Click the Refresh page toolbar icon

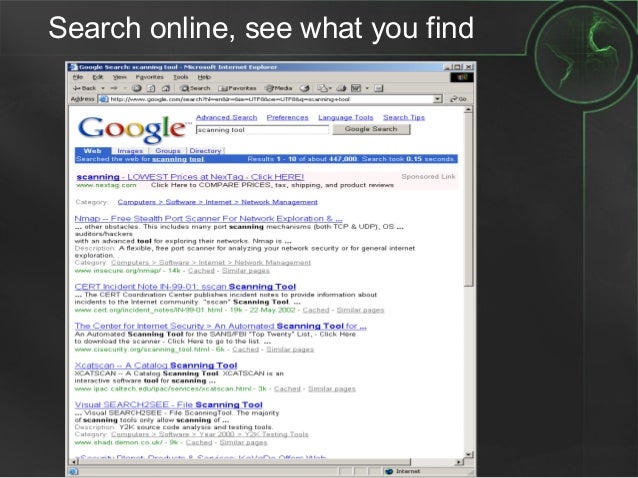pos(151,88)
